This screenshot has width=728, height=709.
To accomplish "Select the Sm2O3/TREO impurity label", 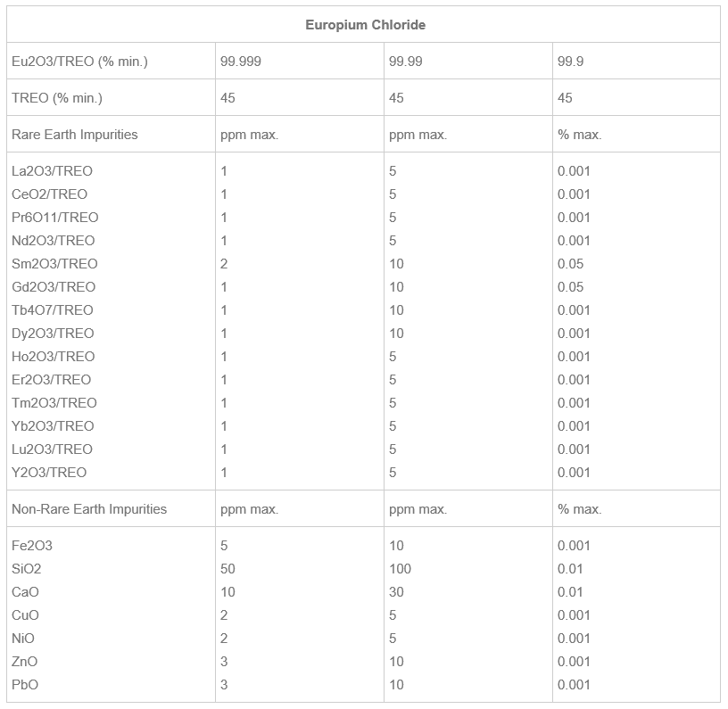I will pos(54,264).
